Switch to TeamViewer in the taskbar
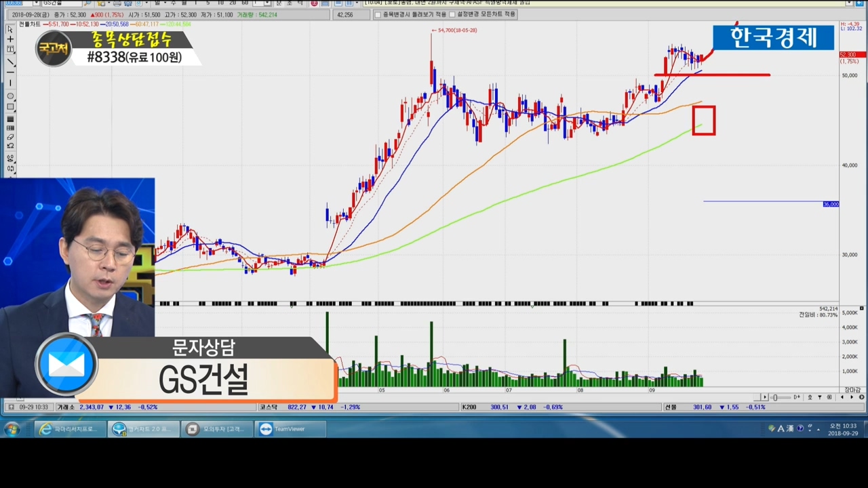Image resolution: width=868 pixels, height=488 pixels. pyautogui.click(x=291, y=429)
